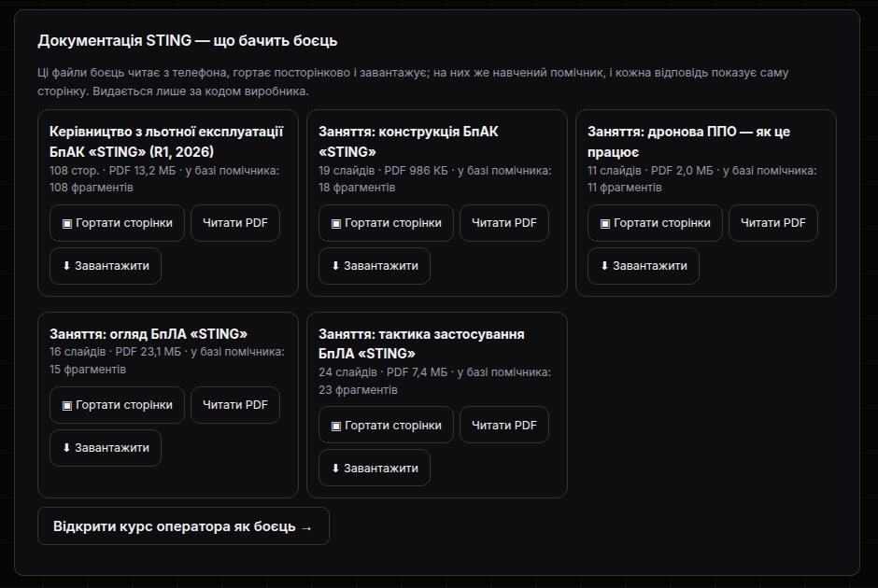This screenshot has height=588, width=878.
Task: Browse pages of тактика застосування lesson
Action: 386,426
